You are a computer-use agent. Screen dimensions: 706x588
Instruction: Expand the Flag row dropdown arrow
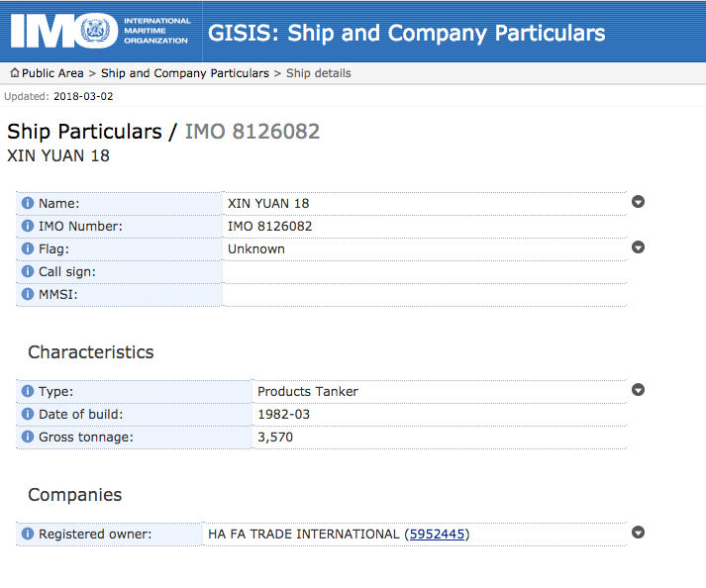tap(638, 247)
